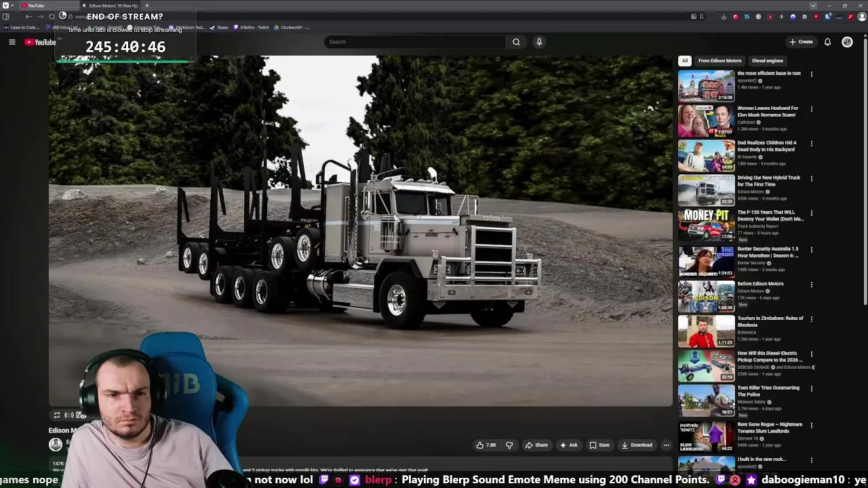Open options for 'Dad Realizes Children Hid' video
The width and height of the screenshot is (868, 488).
812,144
